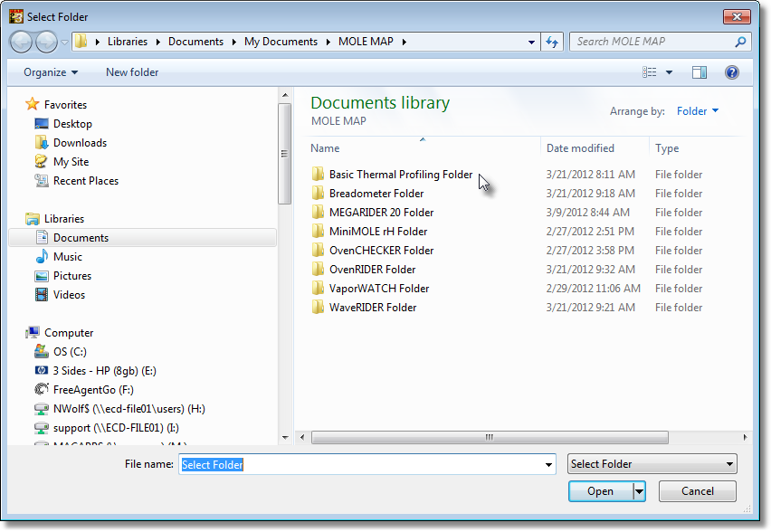Open the address bar history dropdown
This screenshot has width=771, height=532.
[x=531, y=43]
